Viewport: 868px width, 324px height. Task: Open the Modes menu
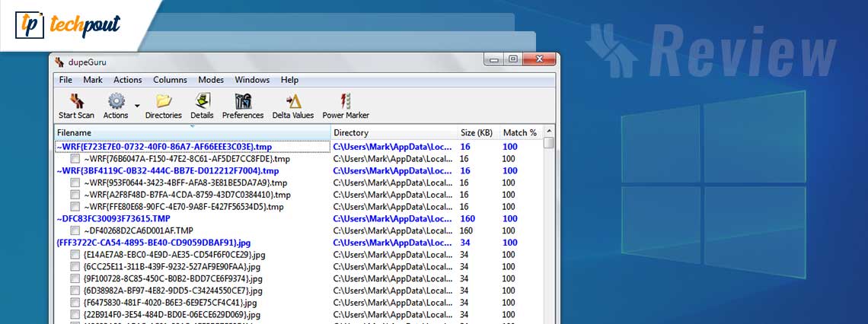211,80
